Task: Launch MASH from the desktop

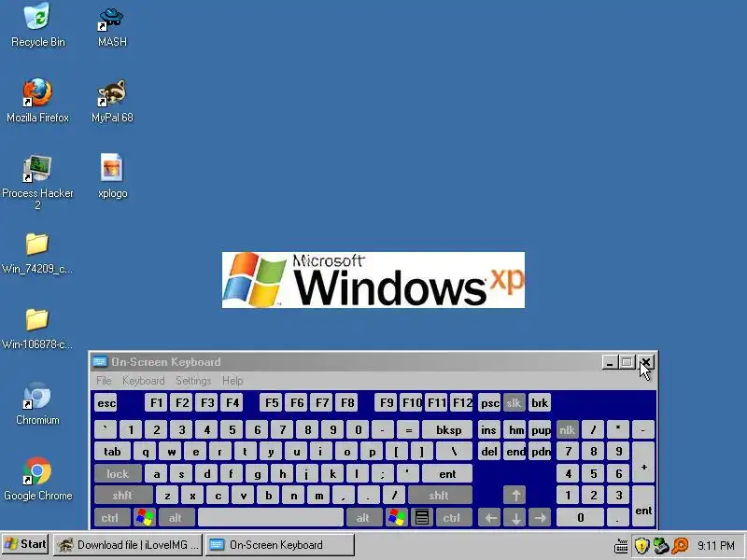Action: click(112, 25)
